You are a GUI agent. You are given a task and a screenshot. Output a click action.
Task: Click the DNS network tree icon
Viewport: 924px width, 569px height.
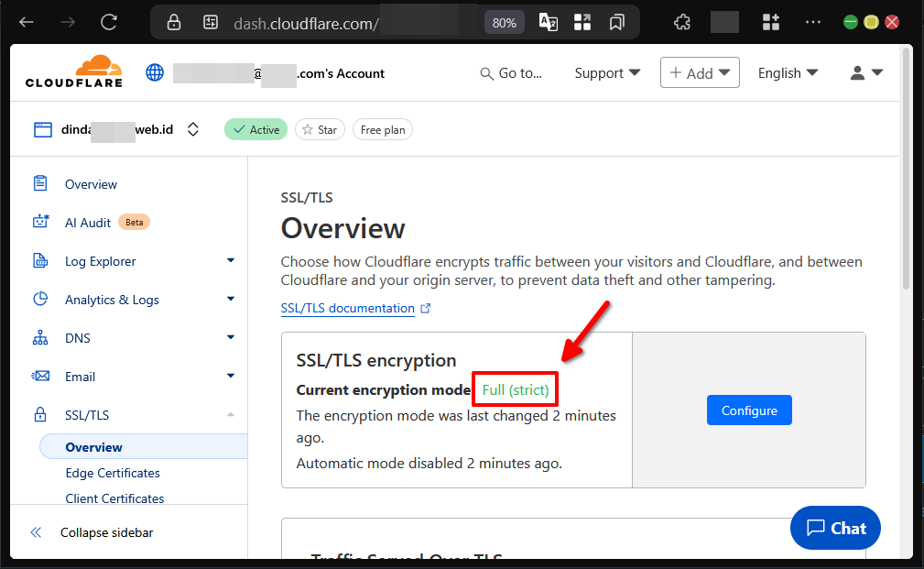[x=40, y=337]
